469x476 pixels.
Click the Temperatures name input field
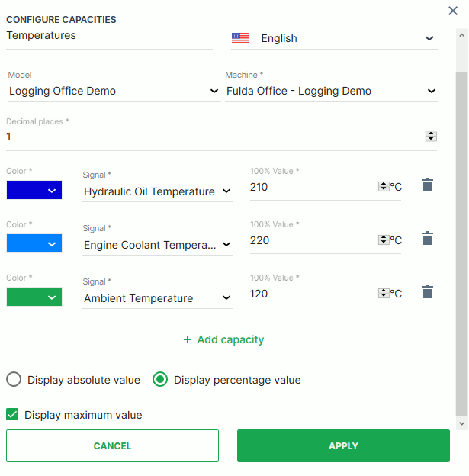(x=109, y=36)
